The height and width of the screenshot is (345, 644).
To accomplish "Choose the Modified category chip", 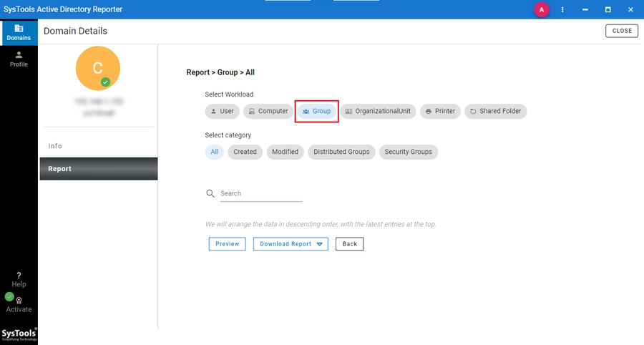I will click(285, 152).
